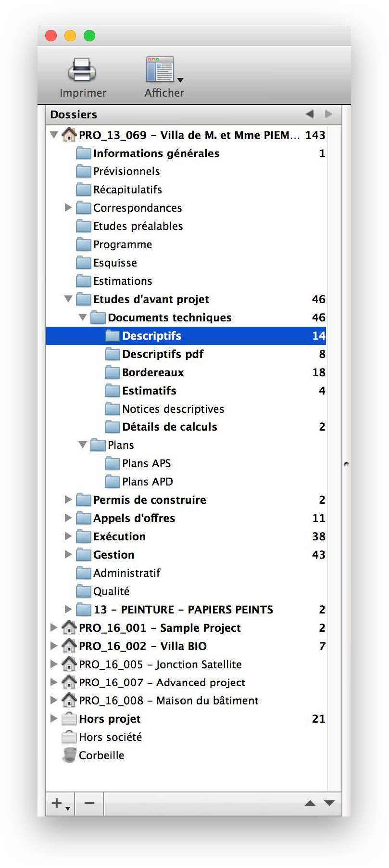Click the Imprimer printer icon
This screenshot has height=868, width=389.
pos(82,70)
